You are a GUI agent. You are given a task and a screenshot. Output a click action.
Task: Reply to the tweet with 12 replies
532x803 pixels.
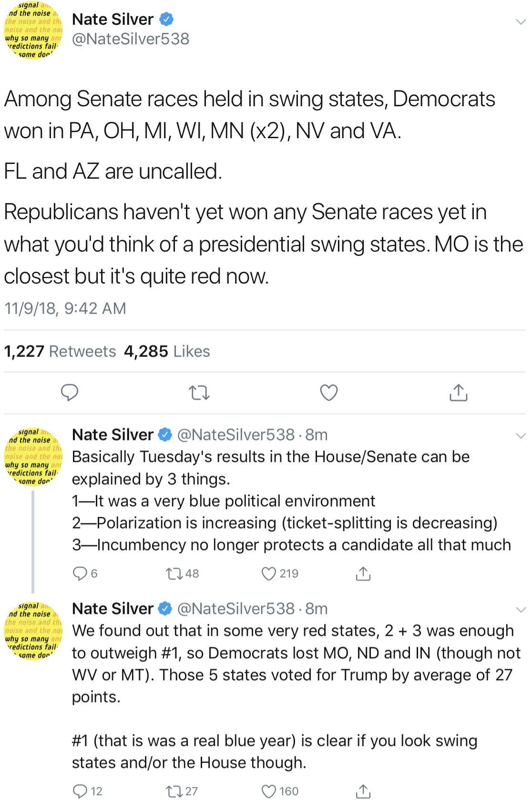pos(80,791)
